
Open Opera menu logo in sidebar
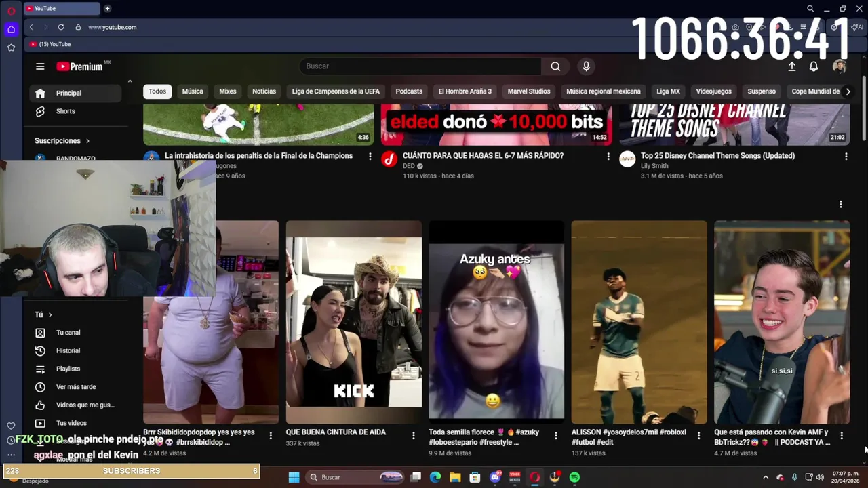pos(11,11)
